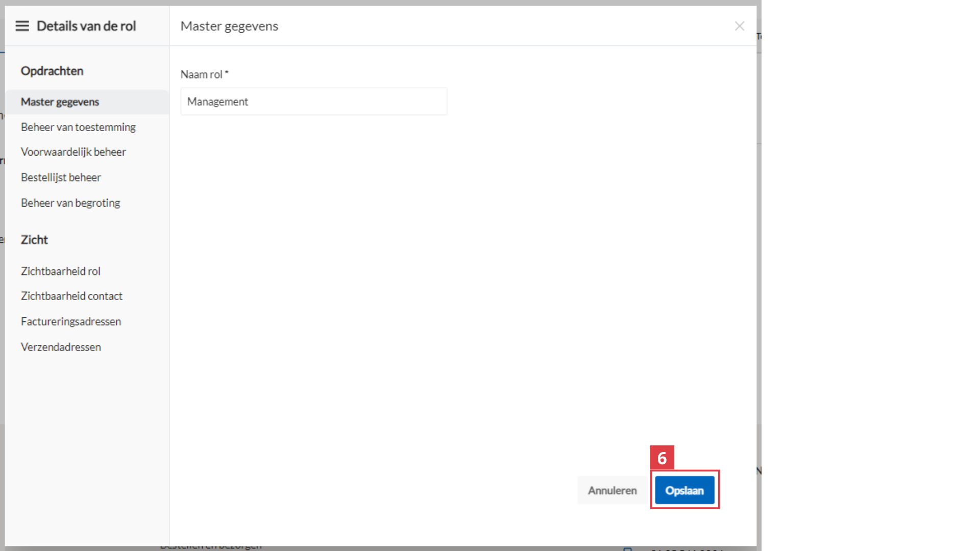Open the hamburger menu icon
Image resolution: width=980 pixels, height=551 pixels.
coord(22,26)
